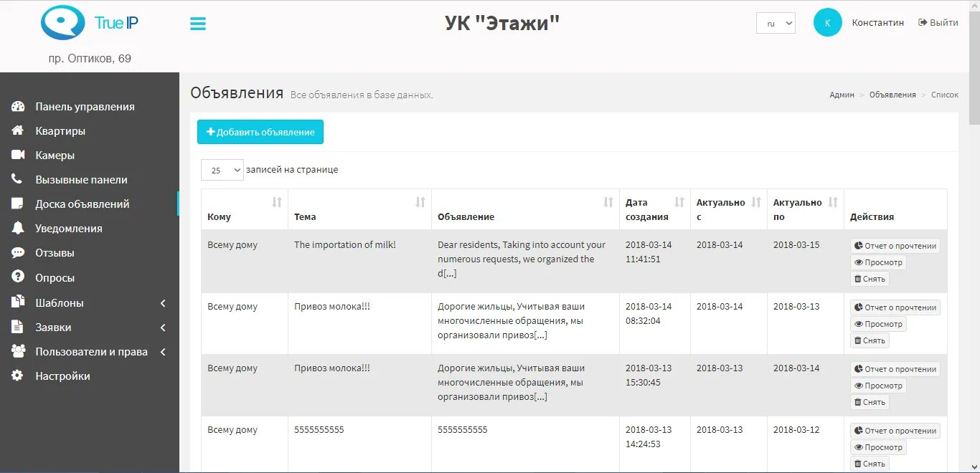Click the Заявки document icon
The height and width of the screenshot is (473, 980).
click(18, 327)
